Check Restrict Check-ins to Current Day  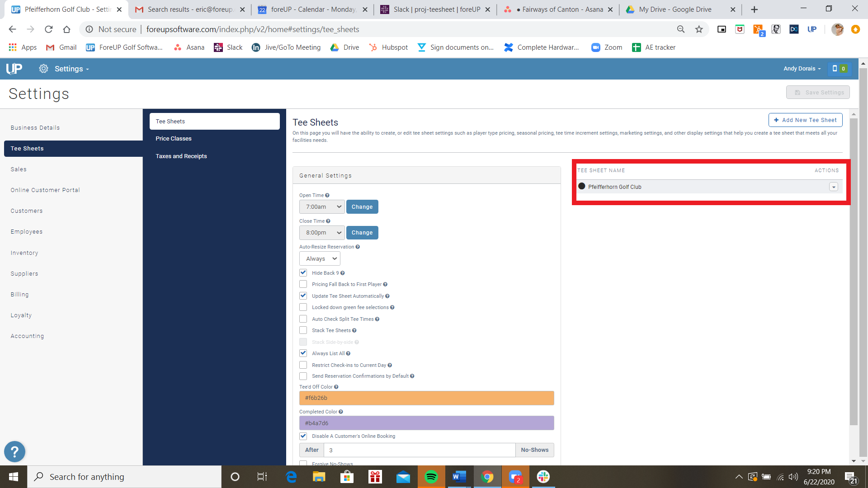pos(303,365)
